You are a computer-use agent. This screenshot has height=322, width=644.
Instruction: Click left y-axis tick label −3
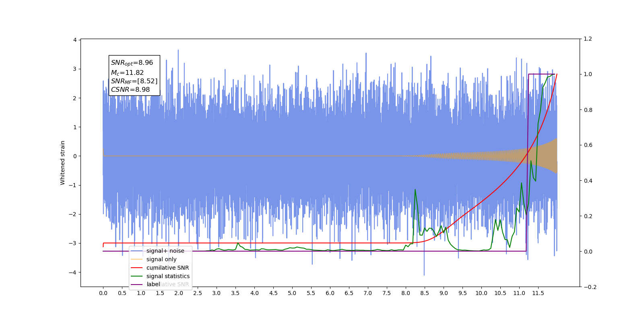(72, 243)
